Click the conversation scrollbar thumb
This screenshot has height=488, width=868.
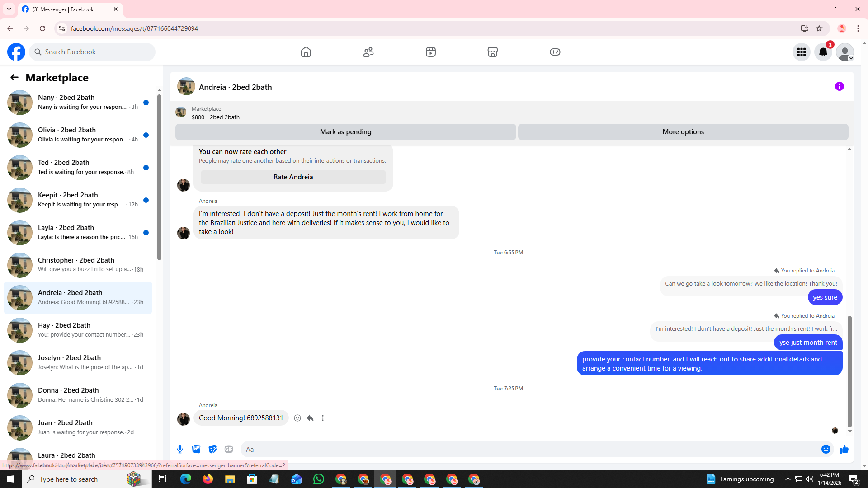[x=849, y=371]
